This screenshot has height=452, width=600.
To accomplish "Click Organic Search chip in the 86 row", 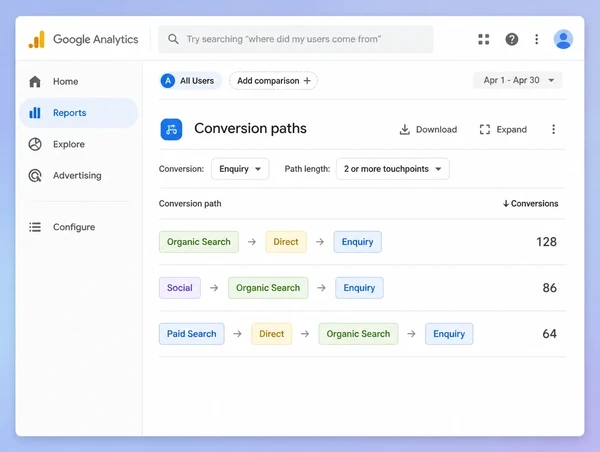I will 268,288.
